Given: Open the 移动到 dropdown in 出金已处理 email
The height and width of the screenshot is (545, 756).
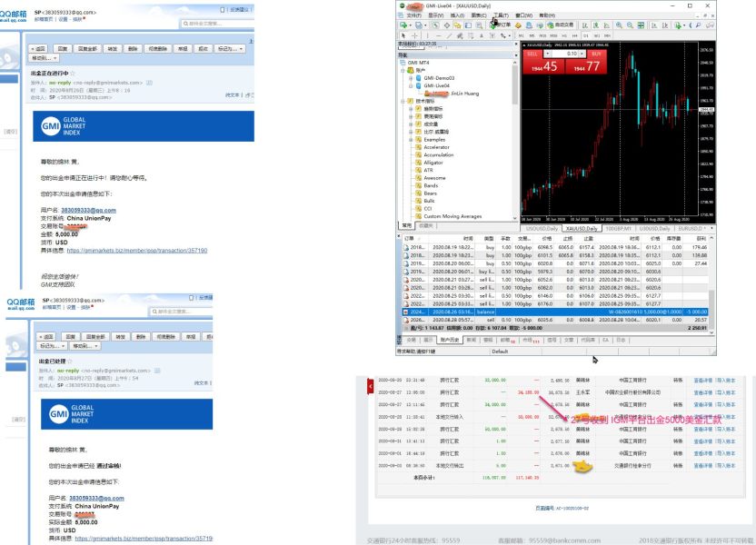Looking at the screenshot, I should tap(85, 346).
